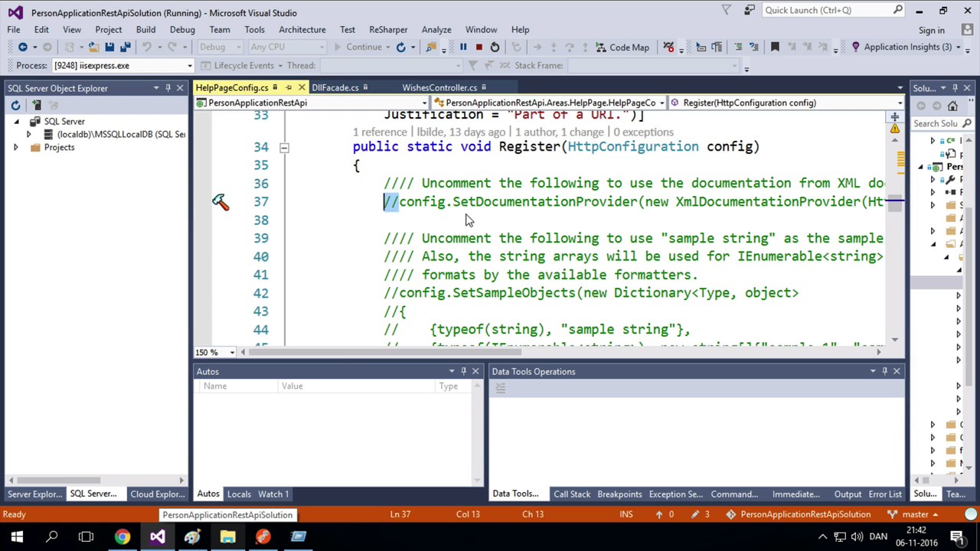
Task: Toggle auto hide for SQL Server Object Explorer
Action: (x=168, y=88)
